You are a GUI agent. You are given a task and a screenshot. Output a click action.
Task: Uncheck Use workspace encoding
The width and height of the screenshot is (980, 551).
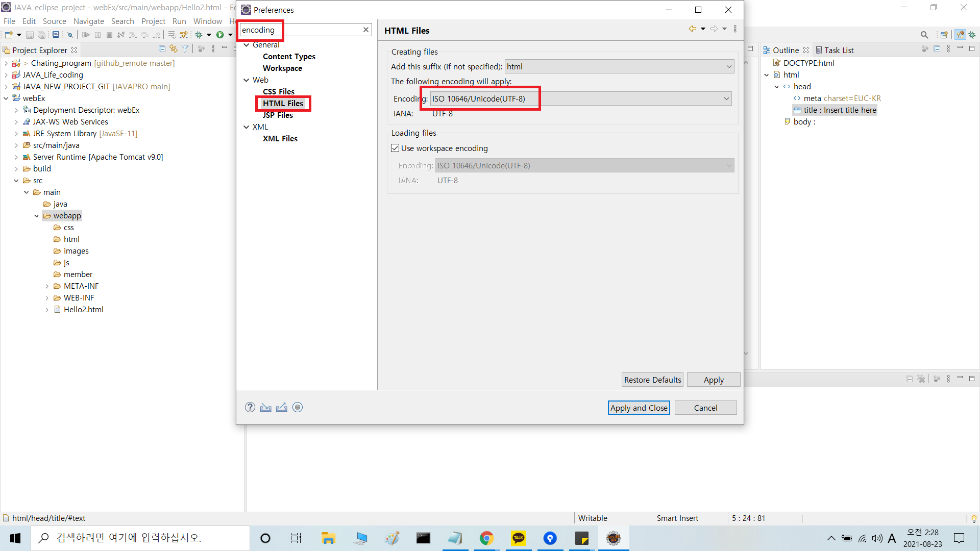point(395,148)
